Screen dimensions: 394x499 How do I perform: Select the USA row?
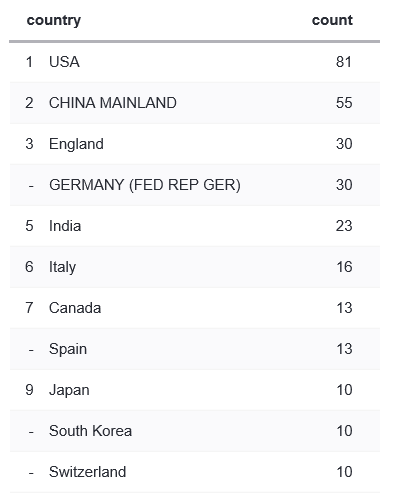(x=195, y=62)
